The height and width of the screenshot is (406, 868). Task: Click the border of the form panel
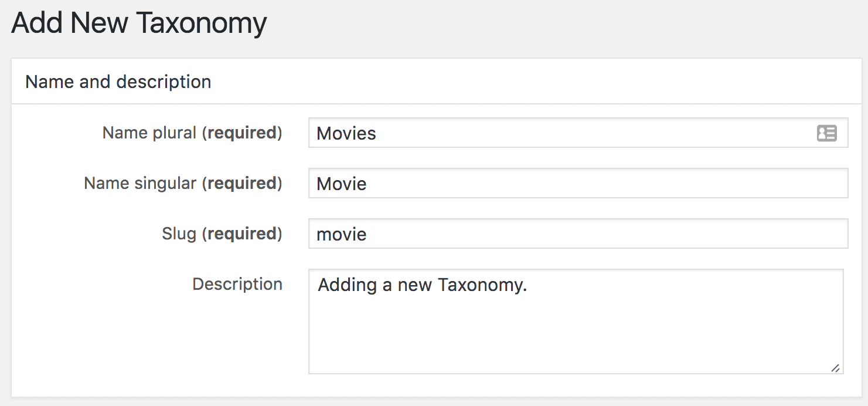(x=11, y=235)
